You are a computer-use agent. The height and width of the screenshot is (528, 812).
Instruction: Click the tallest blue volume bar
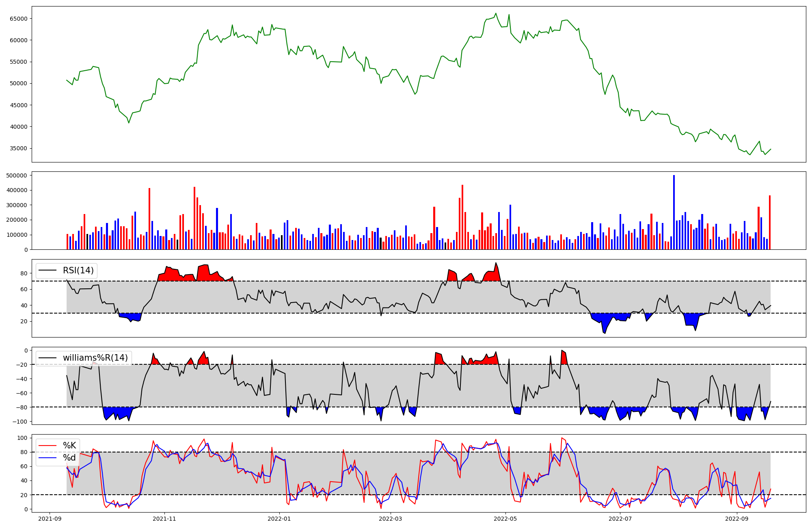pyautogui.click(x=674, y=212)
